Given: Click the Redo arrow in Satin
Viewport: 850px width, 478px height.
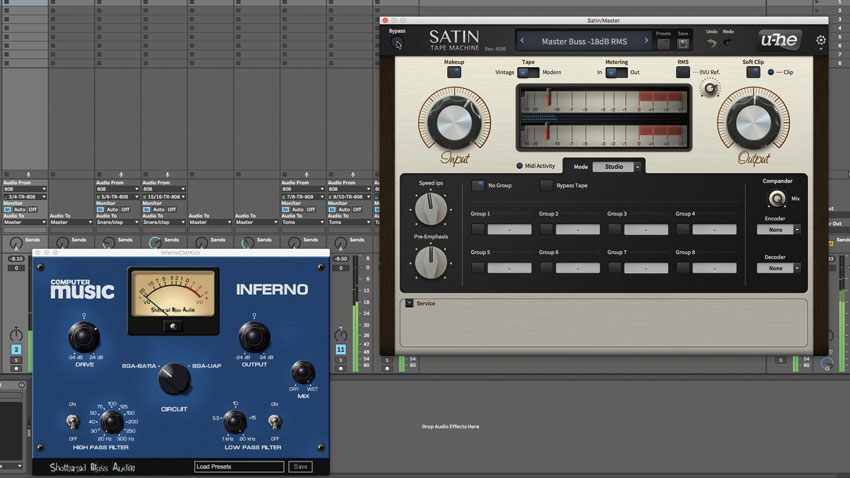Looking at the screenshot, I should click(727, 43).
